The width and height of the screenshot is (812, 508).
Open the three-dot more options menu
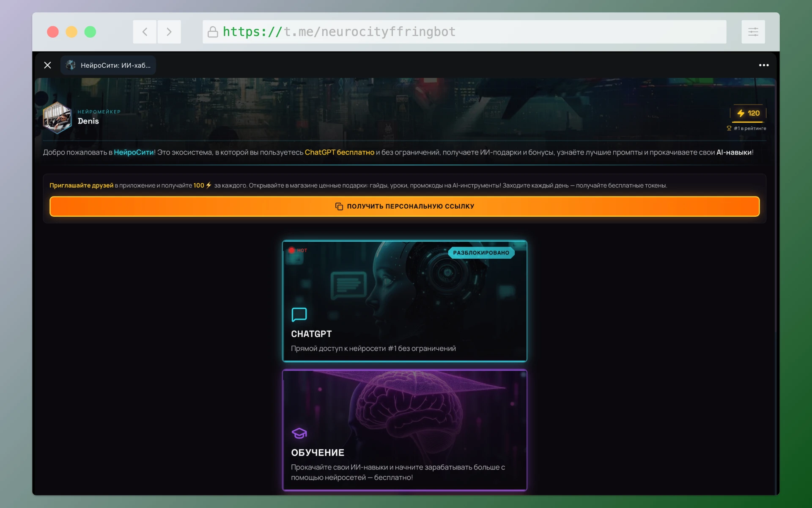(x=764, y=65)
